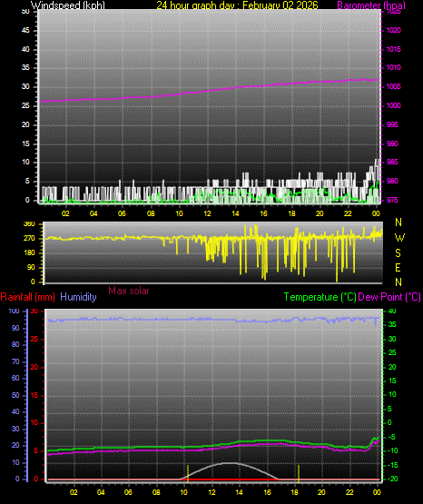Click the 50 tick on the humidity axis

click(15, 395)
